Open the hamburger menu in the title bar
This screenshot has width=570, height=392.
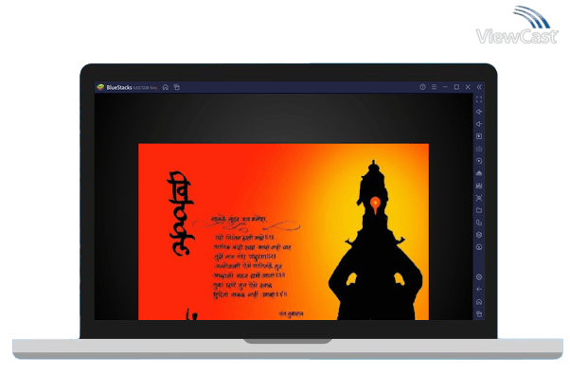[434, 87]
